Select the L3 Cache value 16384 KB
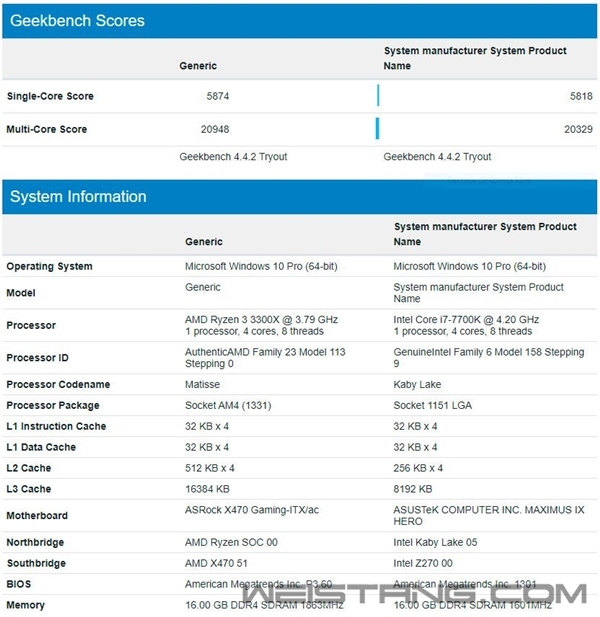 click(x=208, y=489)
